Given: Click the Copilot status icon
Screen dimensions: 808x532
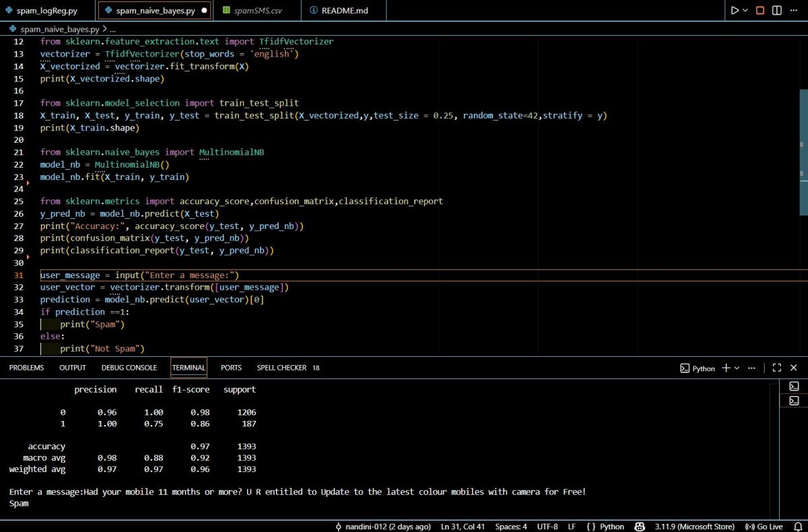Looking at the screenshot, I should coord(640,527).
